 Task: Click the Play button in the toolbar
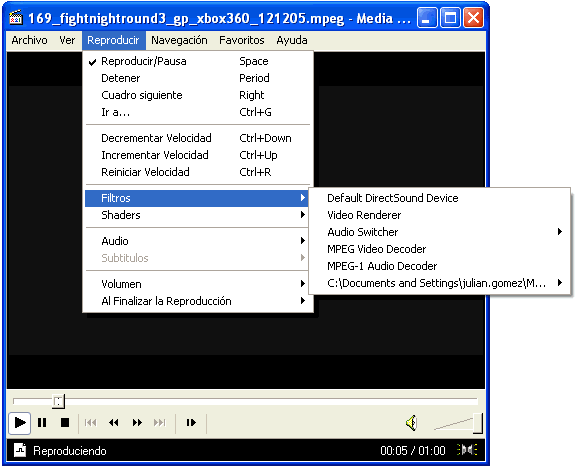19,423
